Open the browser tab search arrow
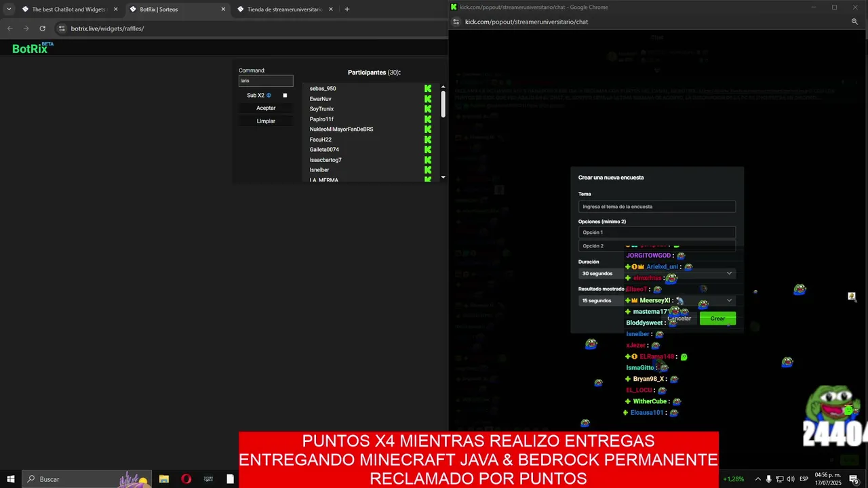This screenshot has width=868, height=488. [9, 9]
